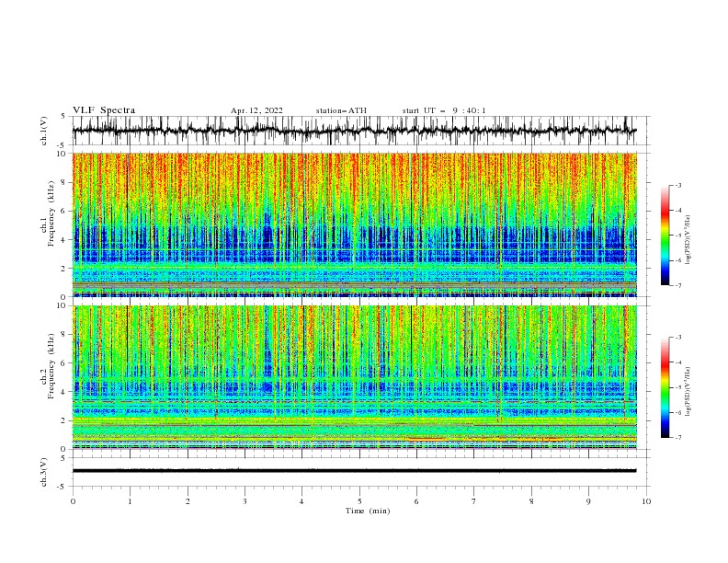Click the 'ch.1(V)' waveform axis label

[x=44, y=131]
